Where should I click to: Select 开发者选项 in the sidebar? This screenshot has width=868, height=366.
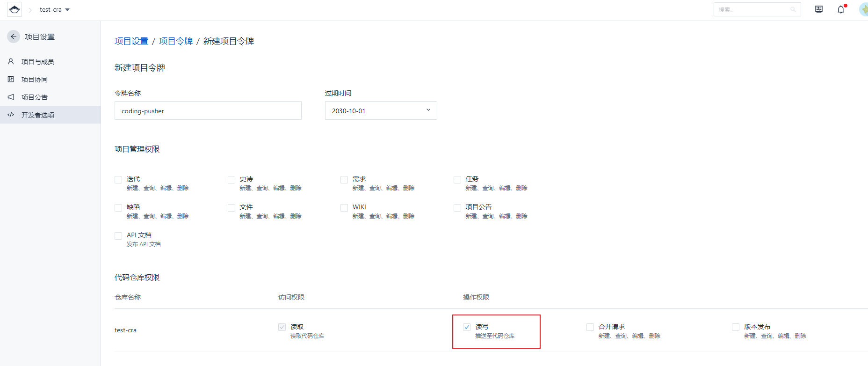[50, 115]
